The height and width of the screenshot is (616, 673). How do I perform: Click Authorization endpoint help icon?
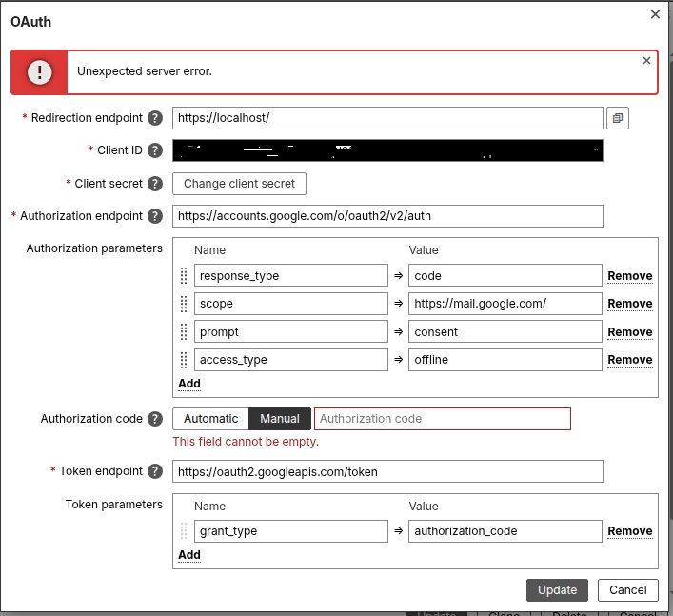pos(155,216)
